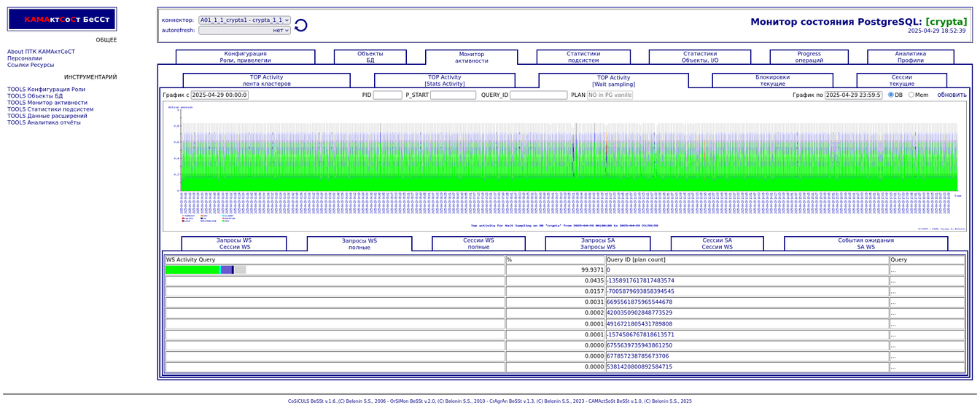Go to the Progress операций tab

point(809,57)
